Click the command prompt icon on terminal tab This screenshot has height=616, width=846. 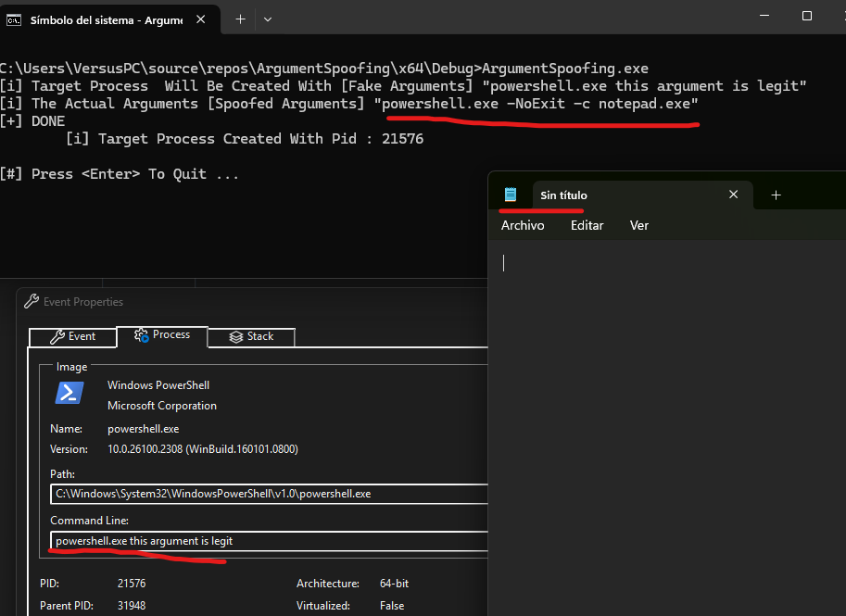14,20
